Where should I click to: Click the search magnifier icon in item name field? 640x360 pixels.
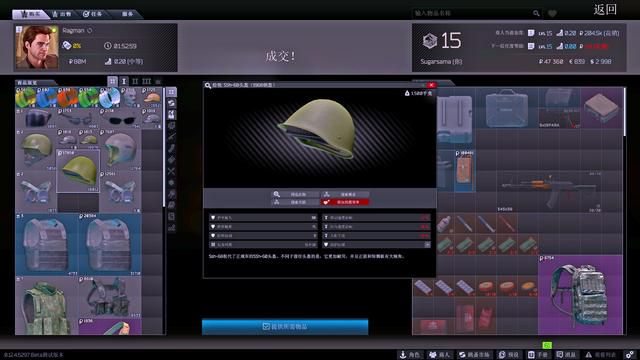coord(536,13)
